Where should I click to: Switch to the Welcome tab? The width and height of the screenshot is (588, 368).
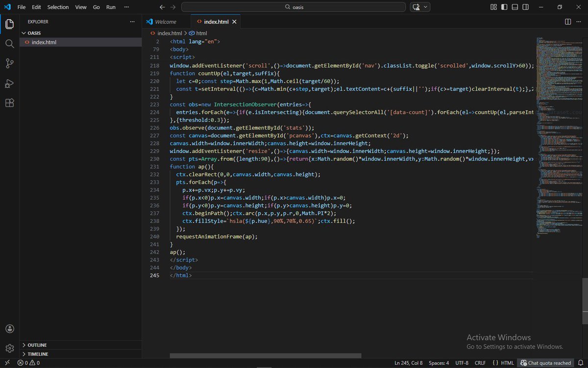pos(166,22)
